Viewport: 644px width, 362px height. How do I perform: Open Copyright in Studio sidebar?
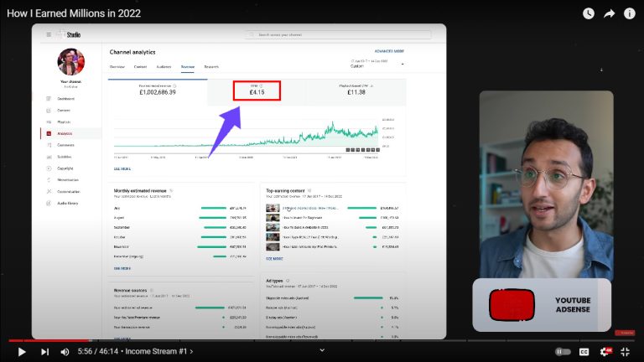click(65, 168)
